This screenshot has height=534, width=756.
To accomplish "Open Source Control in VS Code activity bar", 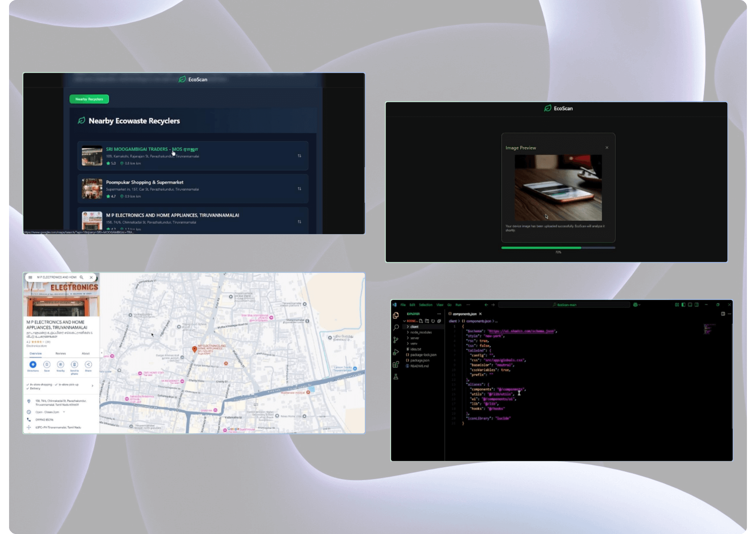I will click(396, 340).
